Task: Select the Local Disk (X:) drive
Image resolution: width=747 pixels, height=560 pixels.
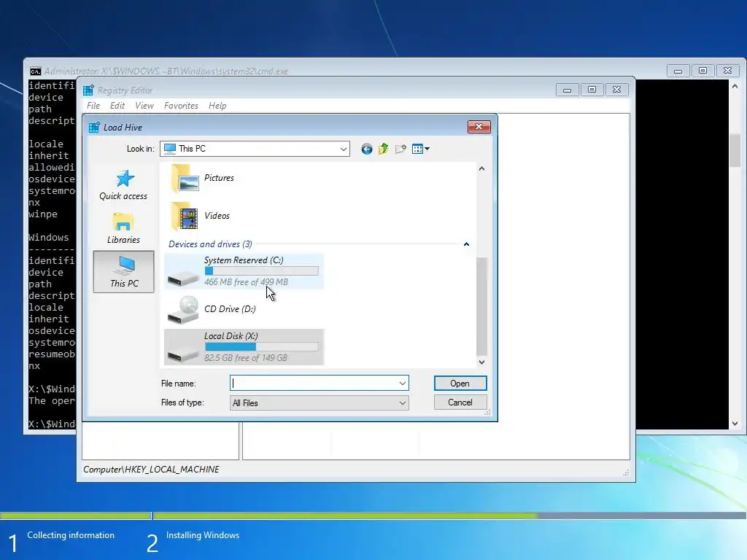Action: [x=244, y=347]
